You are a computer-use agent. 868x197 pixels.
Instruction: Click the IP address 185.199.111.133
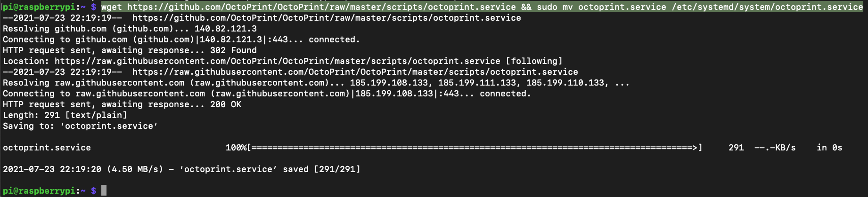tap(477, 83)
